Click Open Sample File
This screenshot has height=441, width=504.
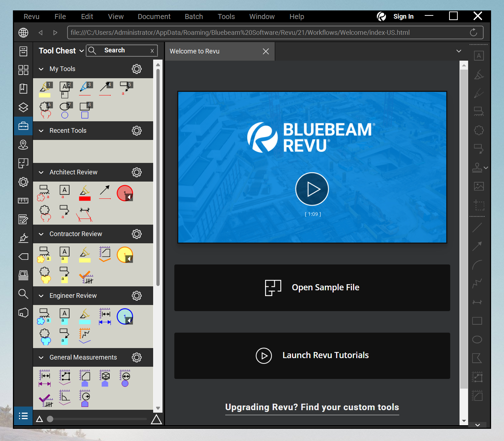[x=312, y=287]
